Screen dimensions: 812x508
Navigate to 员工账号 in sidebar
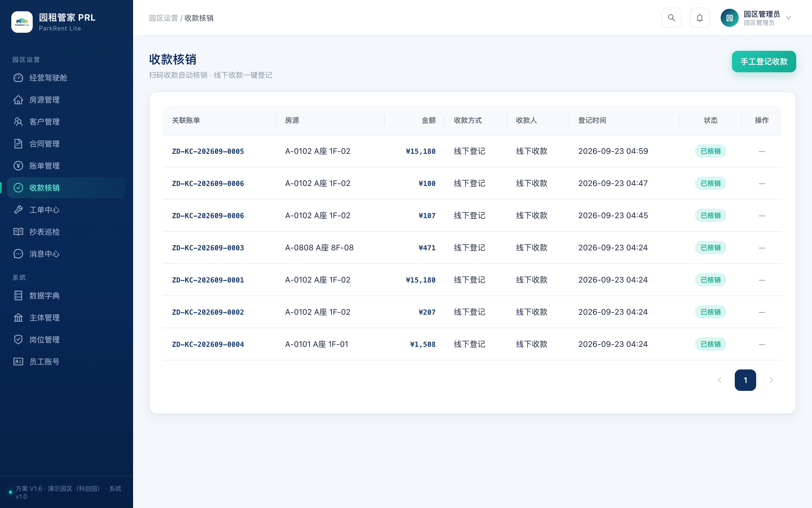point(67,362)
